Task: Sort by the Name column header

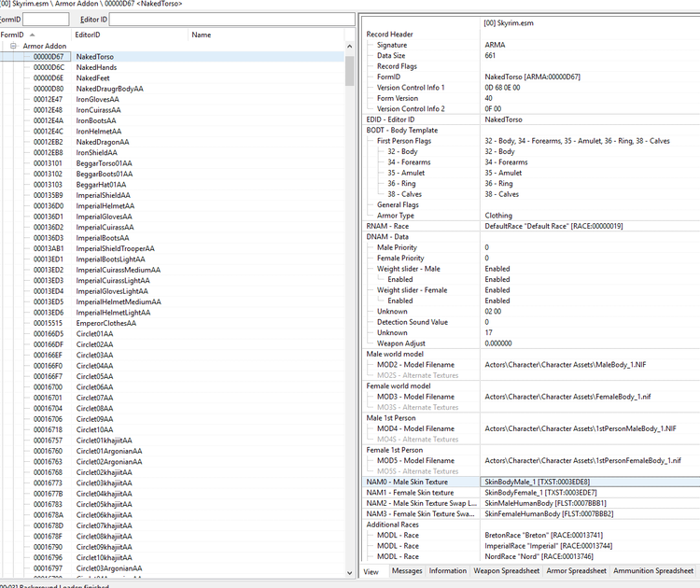Action: (266, 35)
